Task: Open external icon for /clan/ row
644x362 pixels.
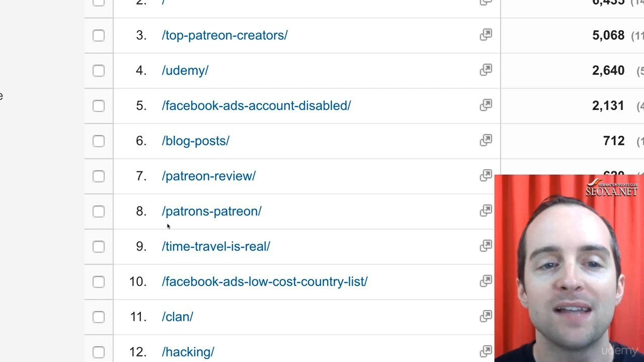Action: point(486,316)
